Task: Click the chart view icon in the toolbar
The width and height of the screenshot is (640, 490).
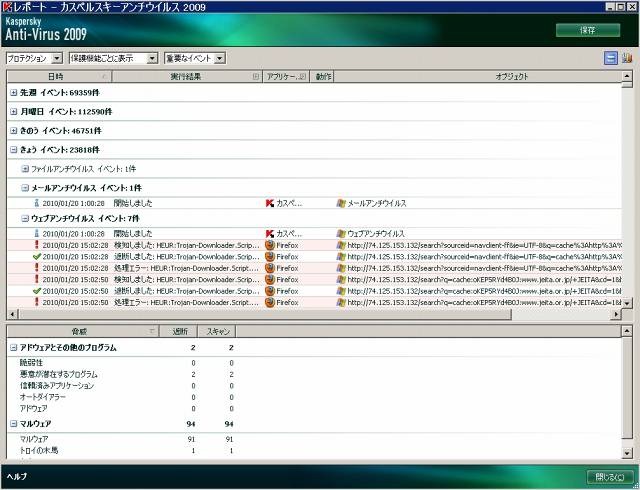Action: click(627, 58)
